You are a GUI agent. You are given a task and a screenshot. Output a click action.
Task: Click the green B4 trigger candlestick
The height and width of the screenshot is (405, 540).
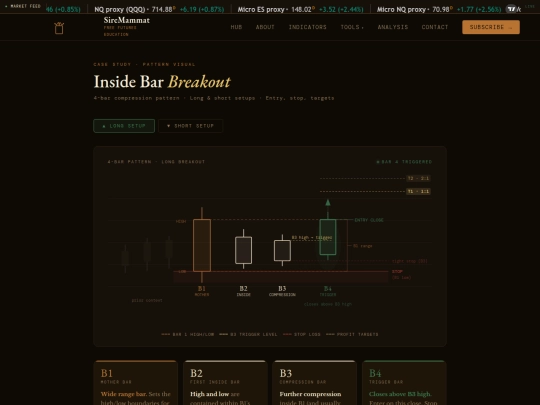click(328, 237)
